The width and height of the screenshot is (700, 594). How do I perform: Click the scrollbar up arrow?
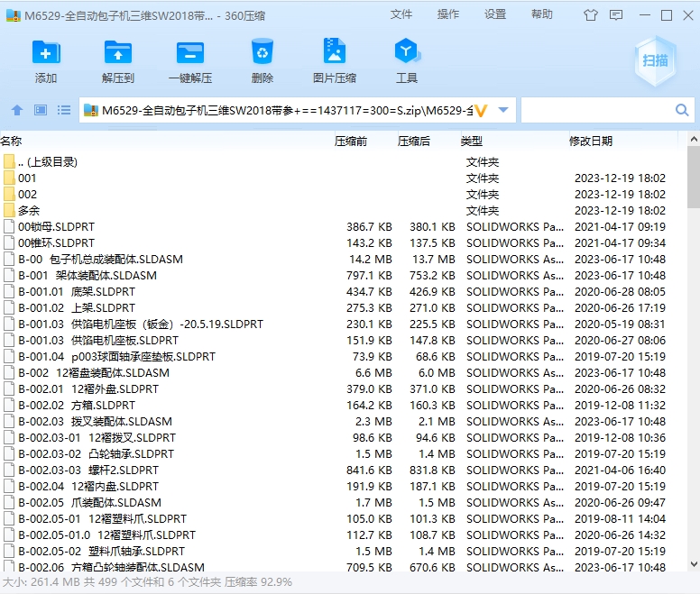[694, 140]
